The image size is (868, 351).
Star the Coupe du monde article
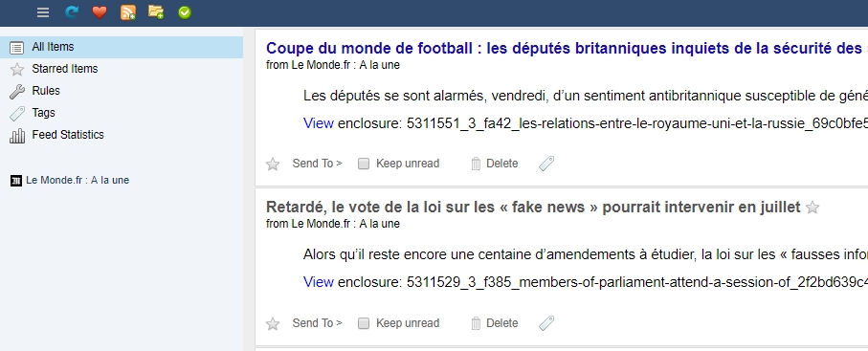coord(273,164)
